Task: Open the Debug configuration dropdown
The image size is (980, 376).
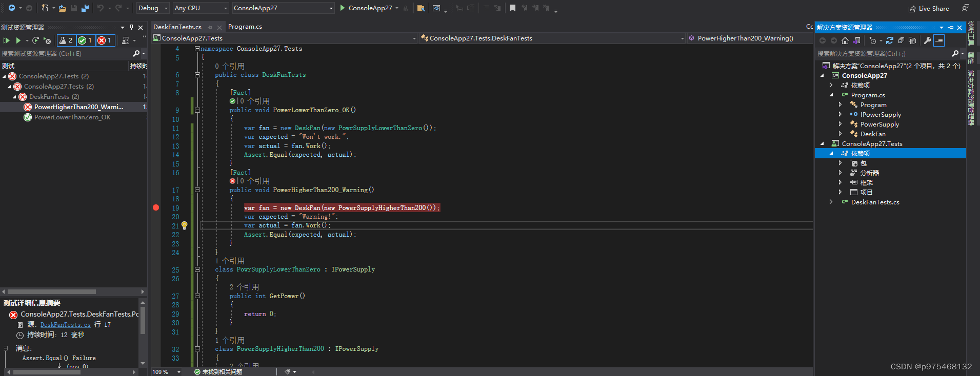Action: (x=152, y=8)
